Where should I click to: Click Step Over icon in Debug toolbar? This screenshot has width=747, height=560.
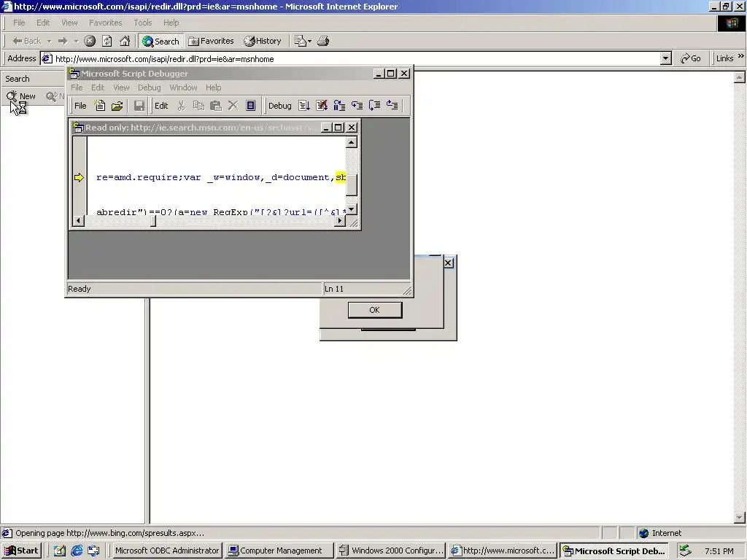pos(374,106)
